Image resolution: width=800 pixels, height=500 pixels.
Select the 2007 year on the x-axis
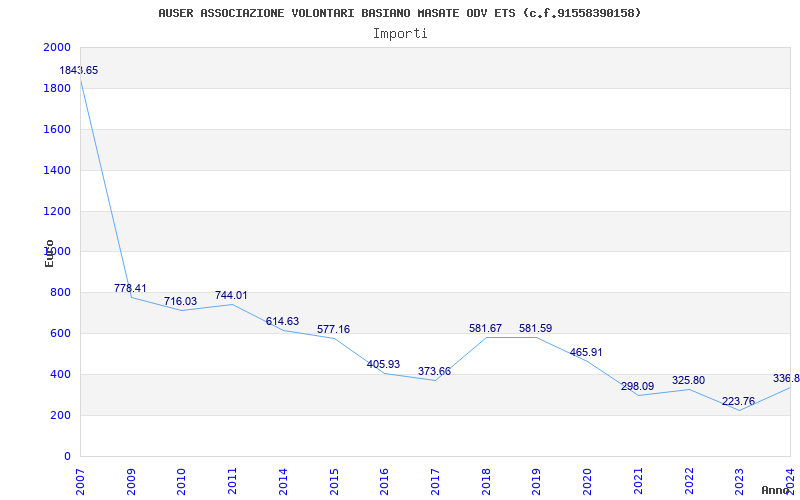(x=80, y=479)
